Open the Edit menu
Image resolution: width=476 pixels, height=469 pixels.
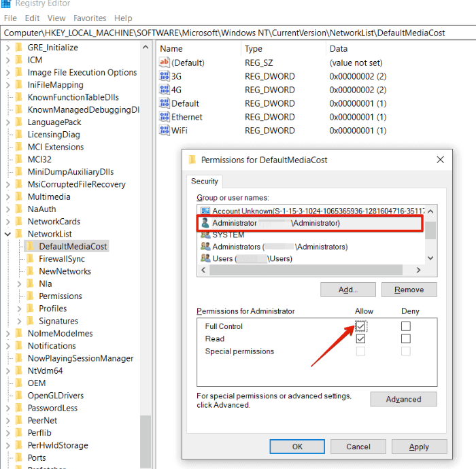pyautogui.click(x=32, y=18)
